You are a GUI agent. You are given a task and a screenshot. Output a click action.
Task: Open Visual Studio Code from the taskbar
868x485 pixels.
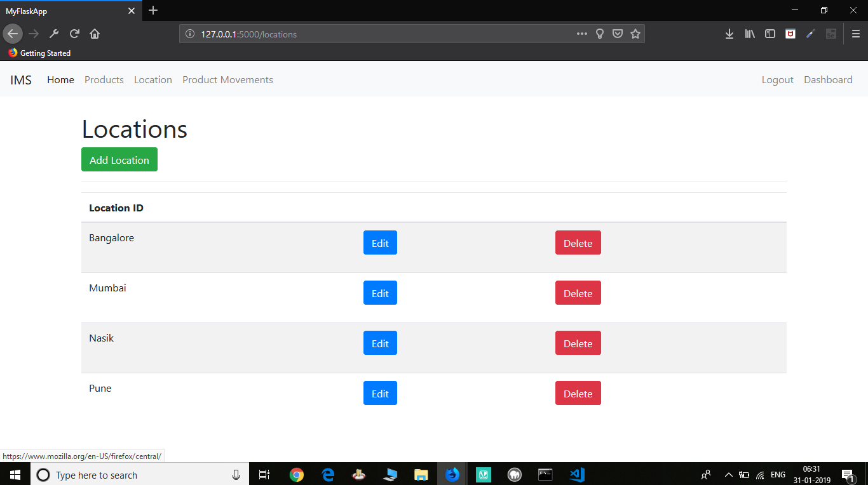[x=576, y=474]
